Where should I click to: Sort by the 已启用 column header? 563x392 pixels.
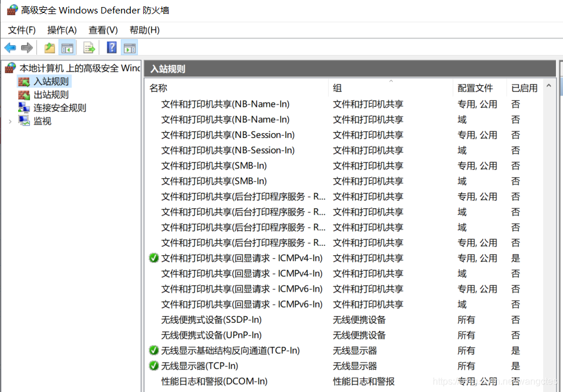(525, 88)
